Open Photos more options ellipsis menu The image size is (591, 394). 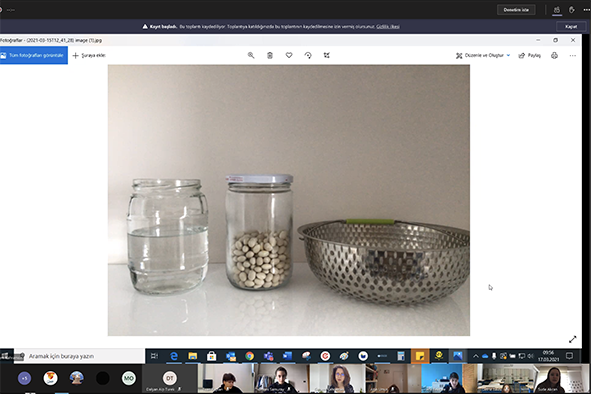[573, 55]
